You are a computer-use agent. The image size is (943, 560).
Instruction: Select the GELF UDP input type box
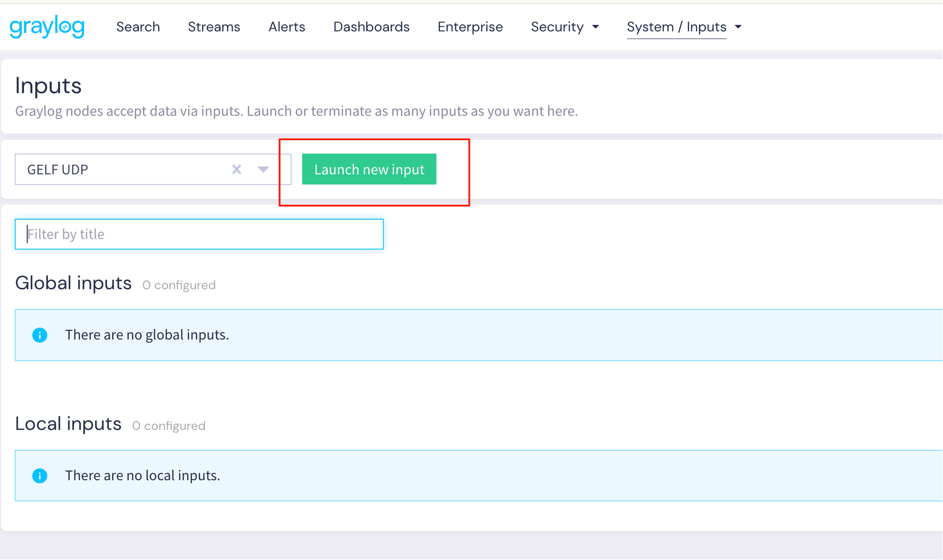point(153,169)
